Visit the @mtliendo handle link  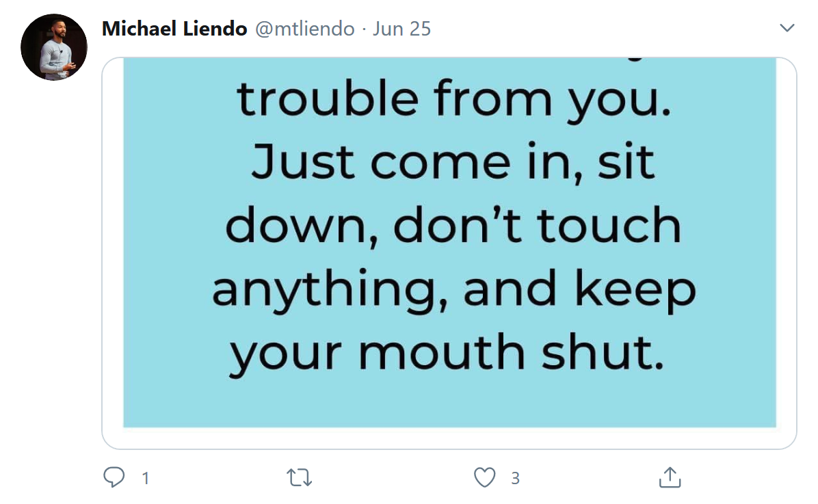pos(304,29)
